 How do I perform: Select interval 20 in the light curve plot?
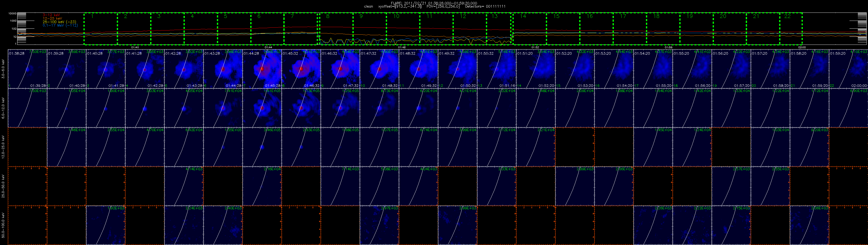730,29
